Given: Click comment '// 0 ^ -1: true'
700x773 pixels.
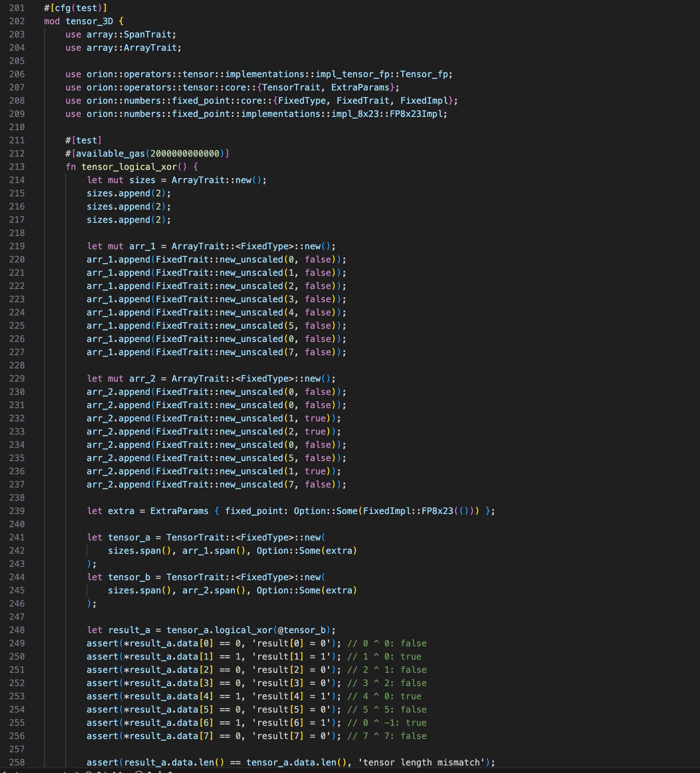Looking at the screenshot, I should pos(387,723).
